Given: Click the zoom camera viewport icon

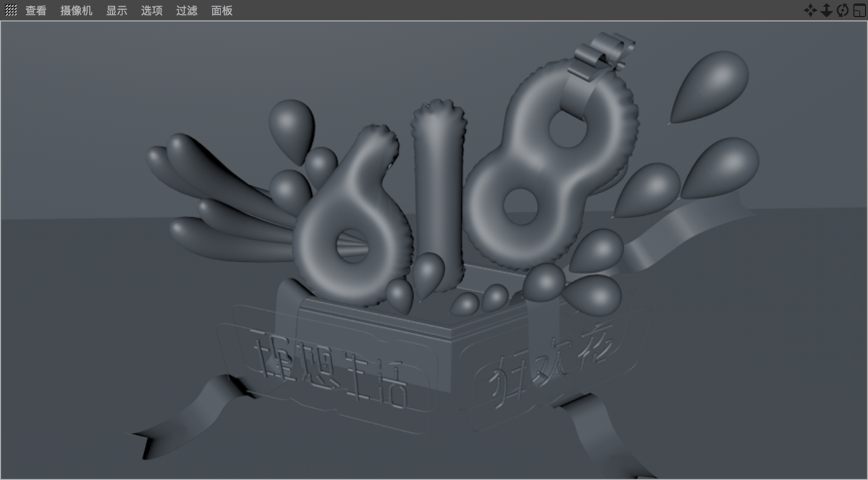Looking at the screenshot, I should [826, 11].
